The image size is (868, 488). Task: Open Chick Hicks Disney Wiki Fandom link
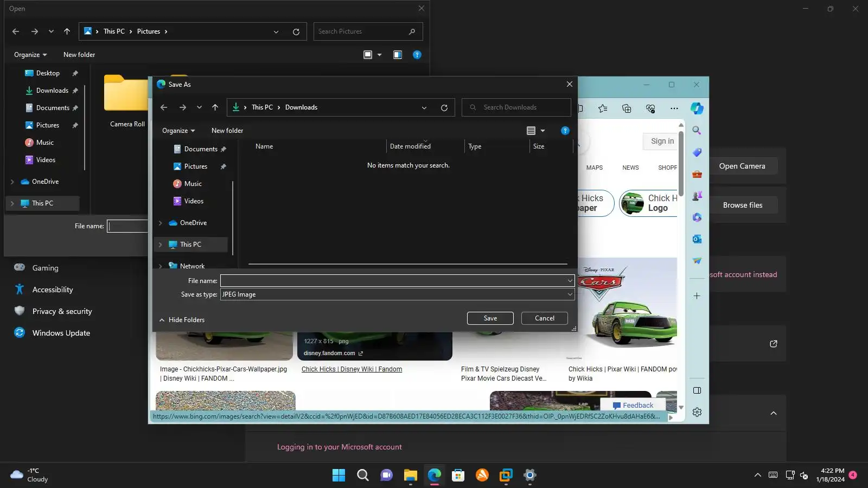click(x=352, y=369)
